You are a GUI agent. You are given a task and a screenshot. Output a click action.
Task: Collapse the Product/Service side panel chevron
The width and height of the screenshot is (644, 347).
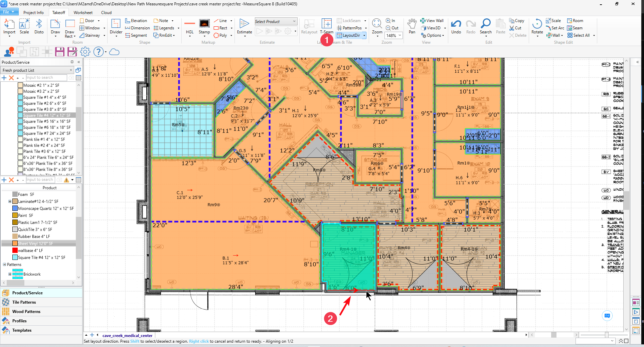point(79,62)
